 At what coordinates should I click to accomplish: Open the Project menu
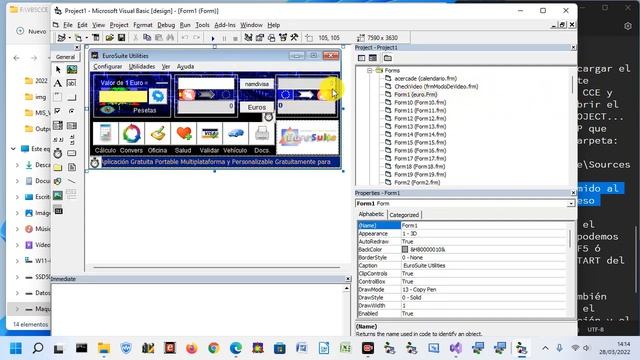pos(119,25)
